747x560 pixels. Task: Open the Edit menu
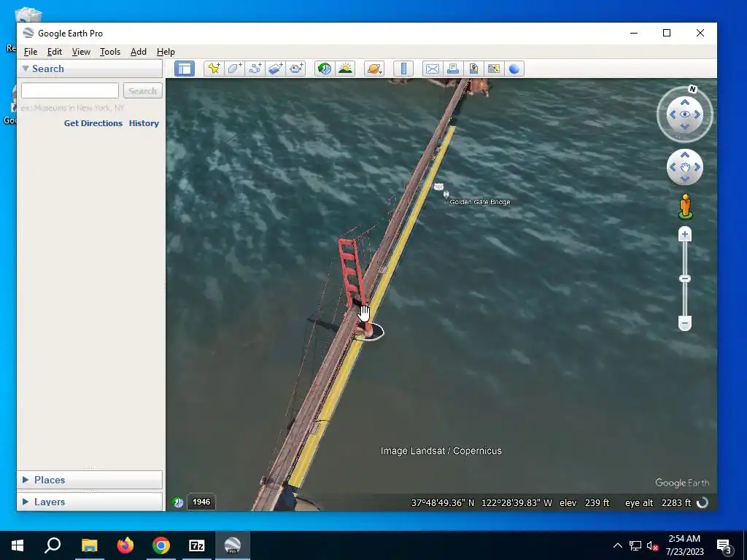tap(54, 52)
